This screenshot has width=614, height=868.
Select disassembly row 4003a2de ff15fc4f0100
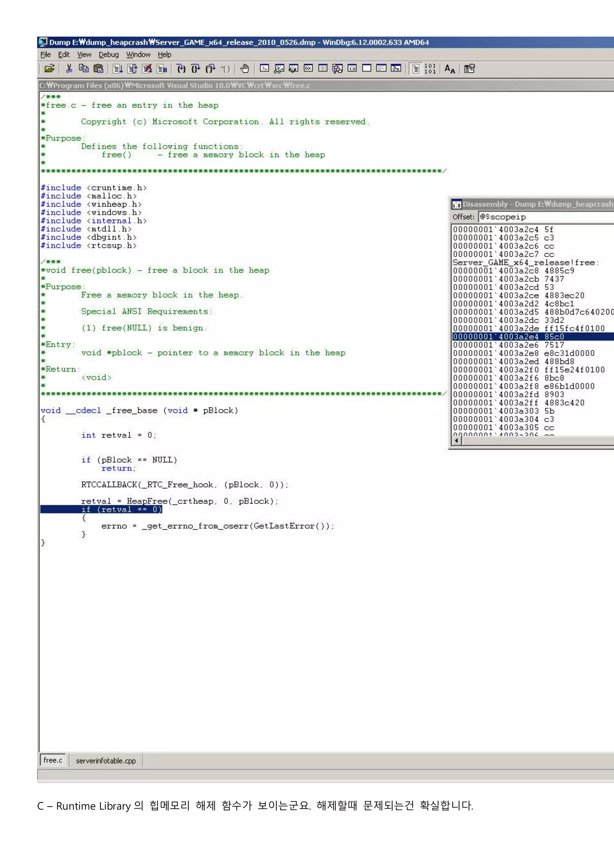(x=529, y=328)
